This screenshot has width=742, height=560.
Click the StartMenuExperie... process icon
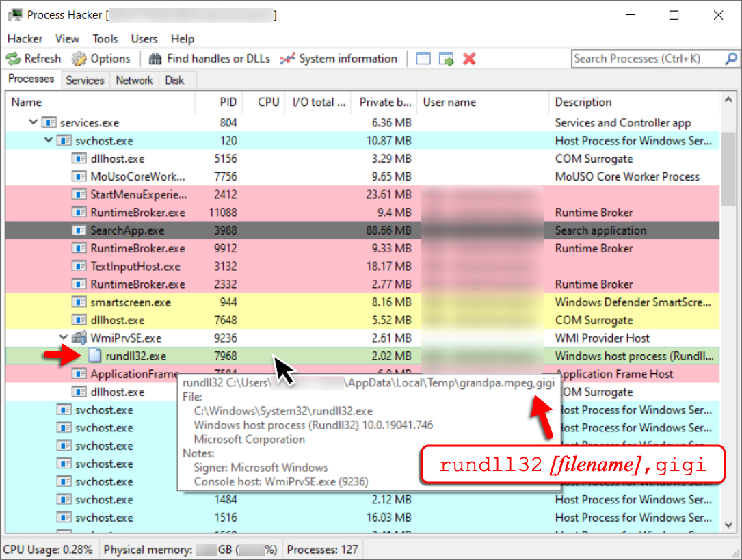[x=79, y=195]
